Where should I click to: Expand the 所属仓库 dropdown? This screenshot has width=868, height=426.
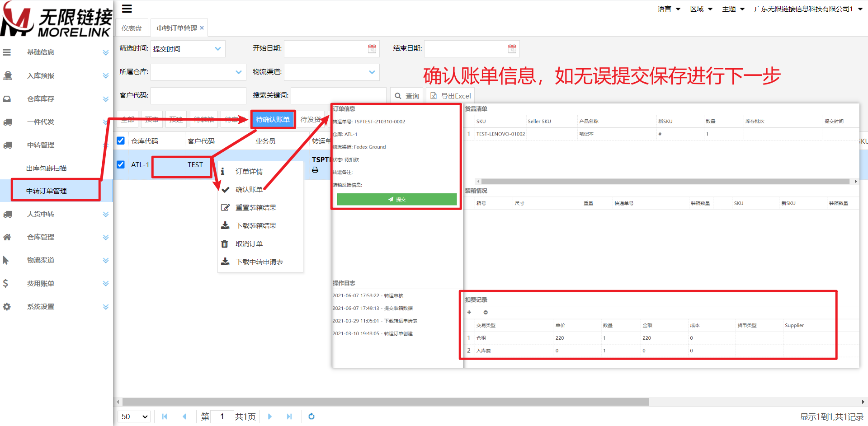pos(198,72)
